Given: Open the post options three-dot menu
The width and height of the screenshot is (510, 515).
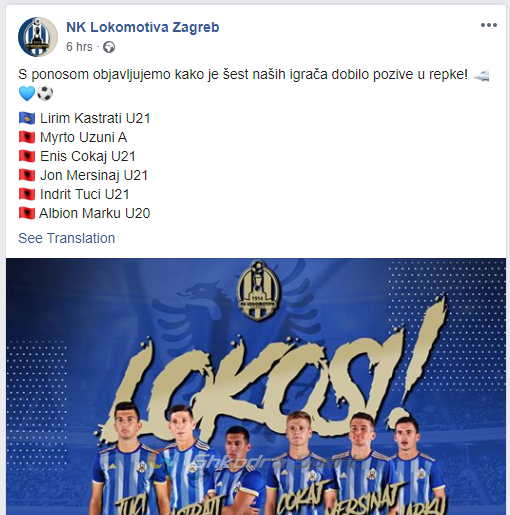Looking at the screenshot, I should [x=489, y=25].
